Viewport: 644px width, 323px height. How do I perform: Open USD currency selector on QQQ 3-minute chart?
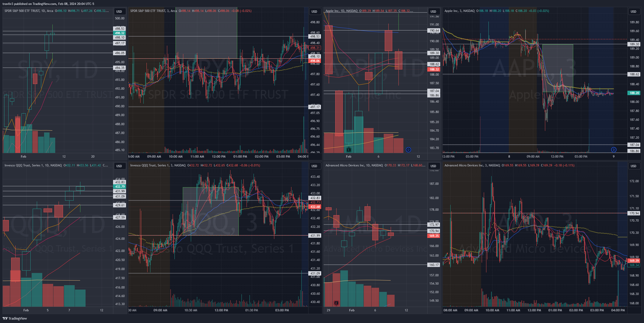point(314,166)
